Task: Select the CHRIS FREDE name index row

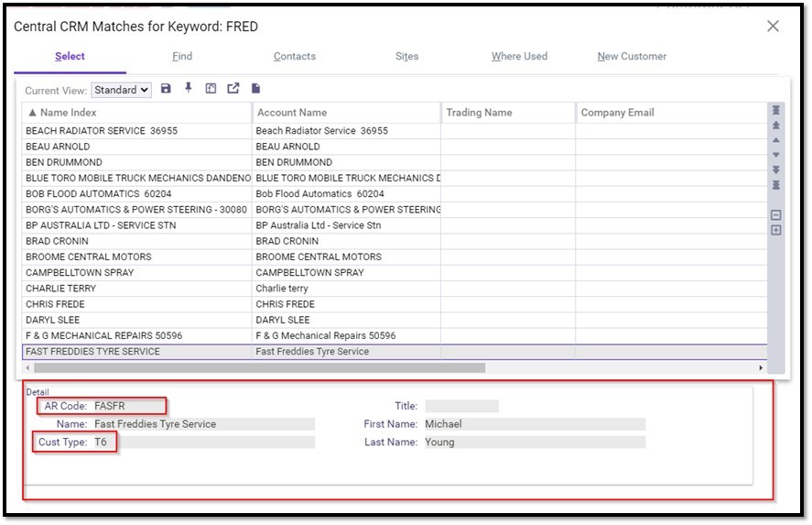Action: point(136,304)
